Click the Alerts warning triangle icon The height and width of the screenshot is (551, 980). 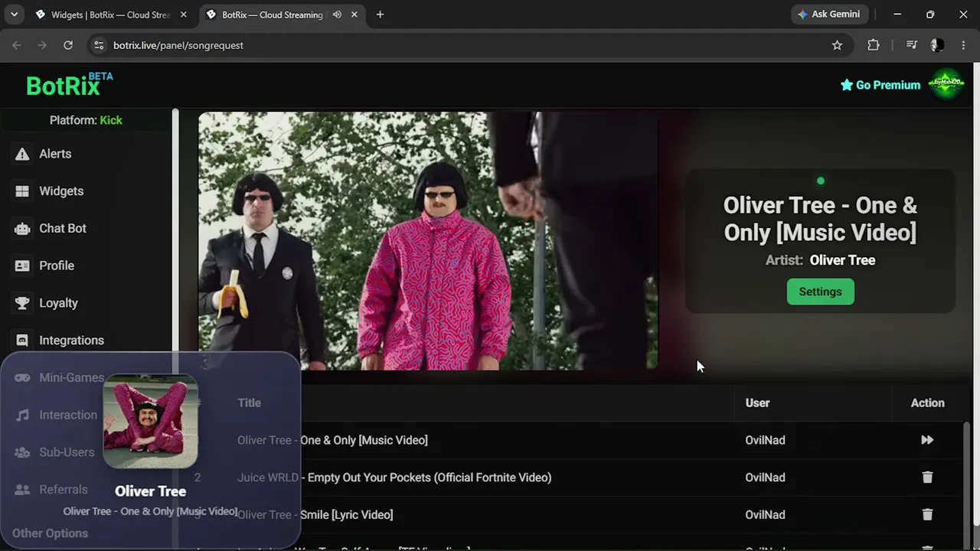[x=22, y=154]
